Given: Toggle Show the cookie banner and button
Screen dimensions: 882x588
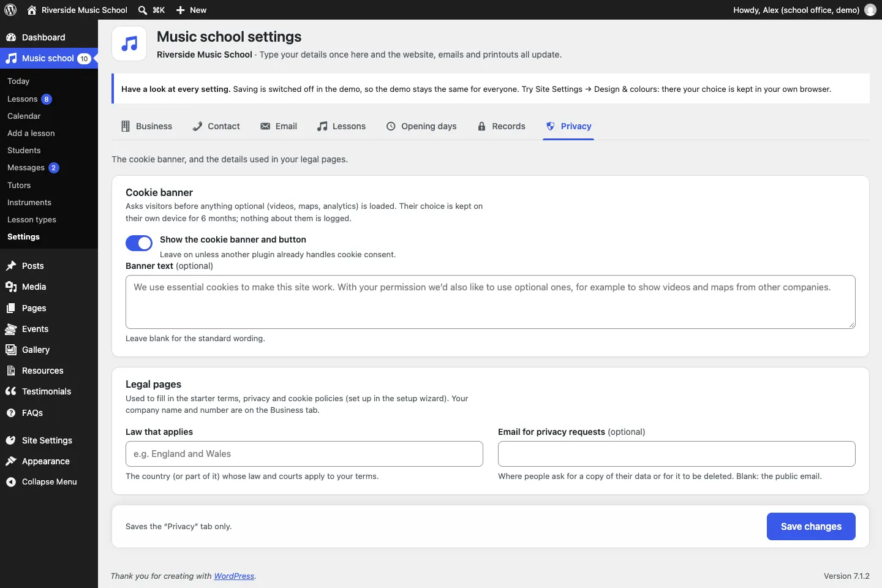Looking at the screenshot, I should 139,243.
